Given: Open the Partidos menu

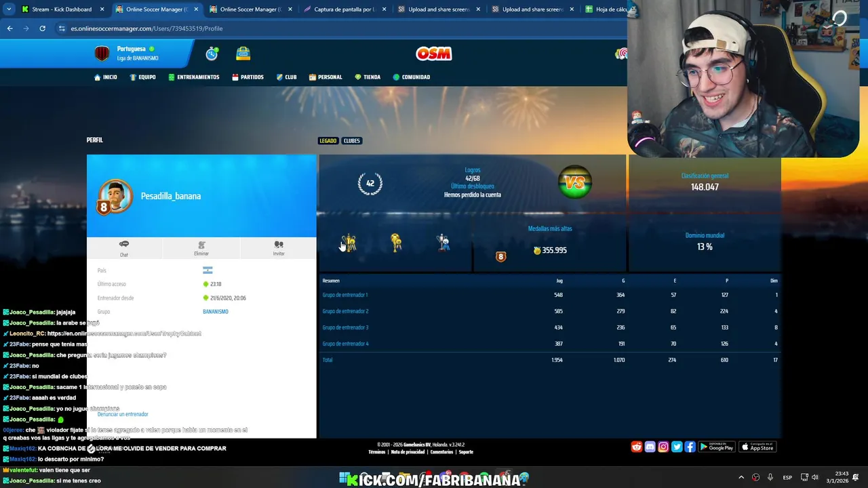Looking at the screenshot, I should click(248, 77).
